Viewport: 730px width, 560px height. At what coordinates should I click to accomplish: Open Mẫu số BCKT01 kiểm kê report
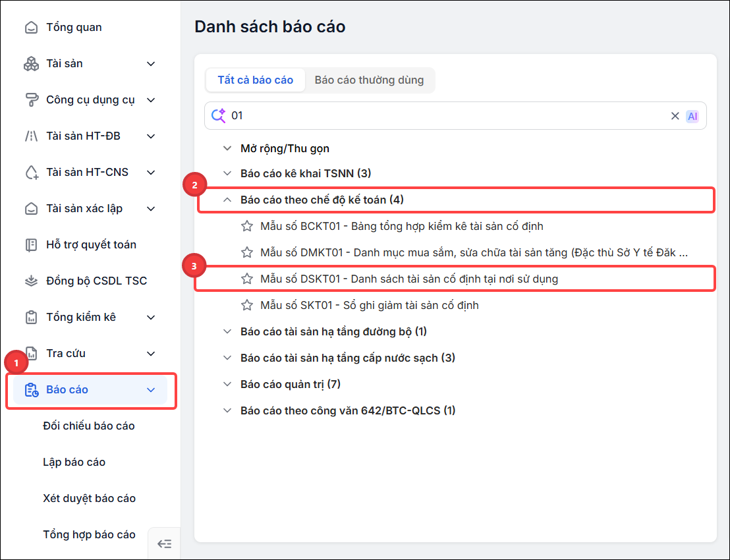pyautogui.click(x=402, y=227)
